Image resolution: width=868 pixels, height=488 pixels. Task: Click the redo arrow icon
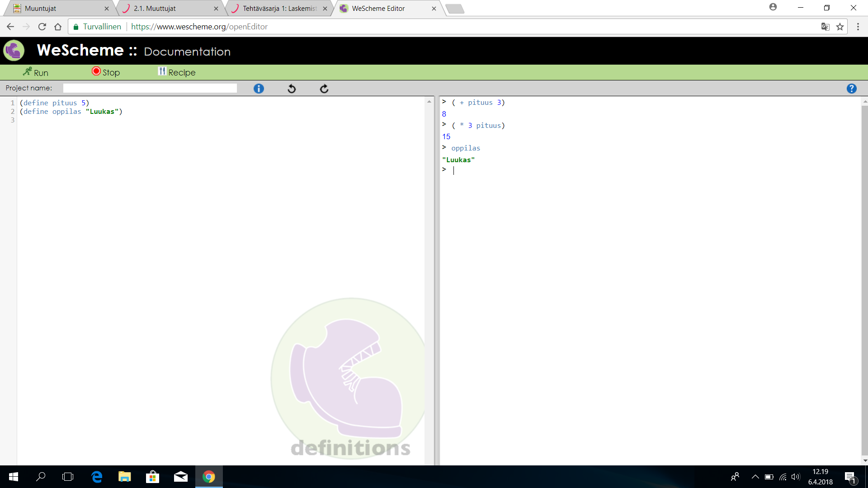click(324, 89)
